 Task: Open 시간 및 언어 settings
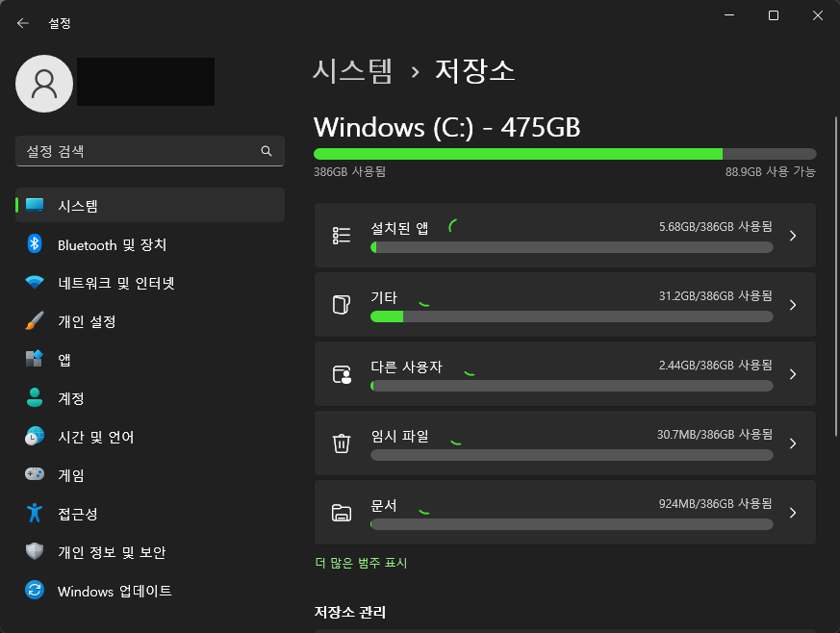click(150, 437)
